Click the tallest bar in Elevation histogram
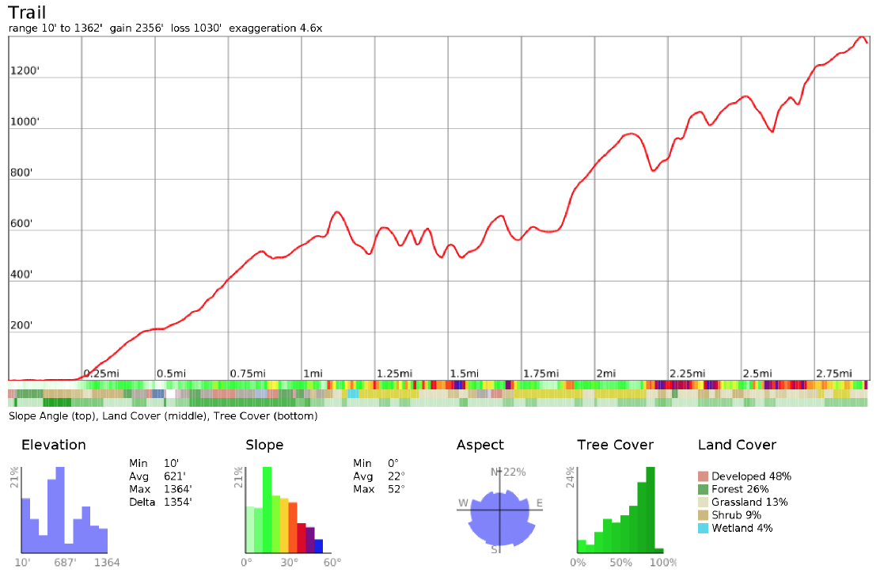 click(x=60, y=510)
